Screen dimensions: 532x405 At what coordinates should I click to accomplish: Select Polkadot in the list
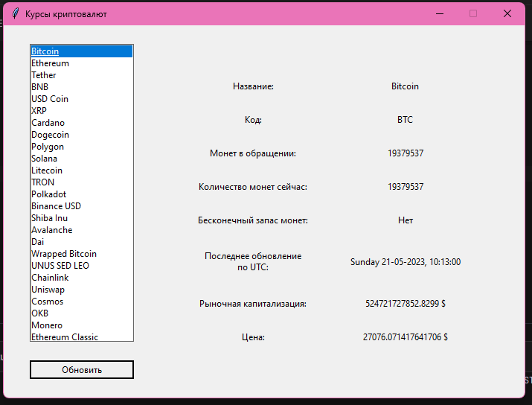[x=82, y=194]
